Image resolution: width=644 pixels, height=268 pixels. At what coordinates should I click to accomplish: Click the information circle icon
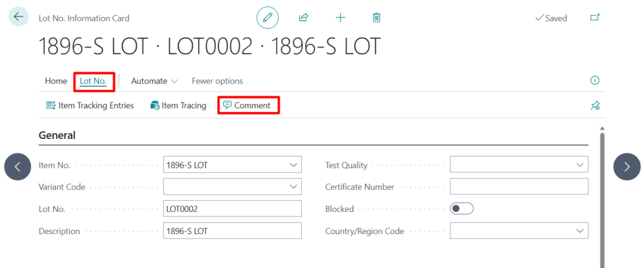click(x=594, y=81)
